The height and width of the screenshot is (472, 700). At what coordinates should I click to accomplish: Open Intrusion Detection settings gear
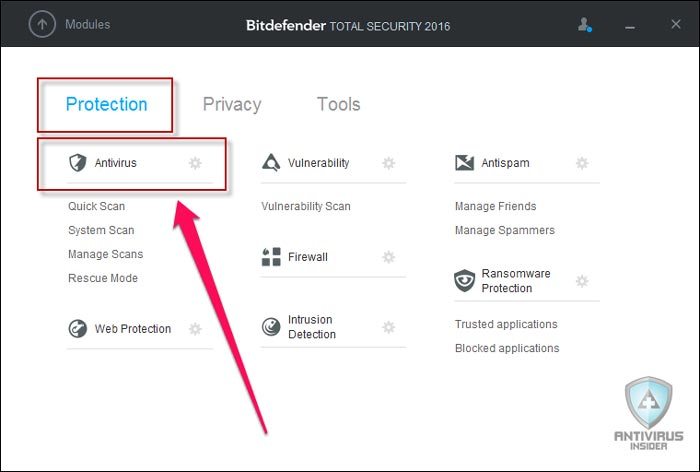[x=388, y=327]
